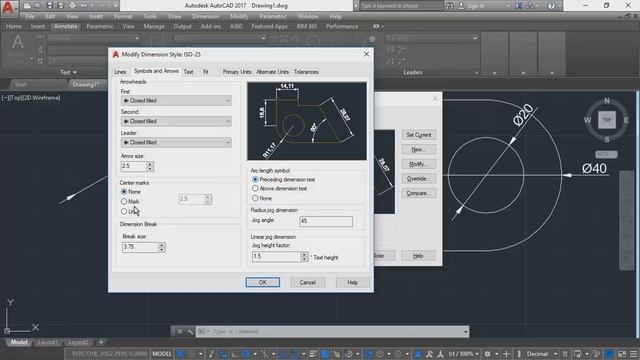Click the Annotation monitor plus icon in status bar
The image size is (640, 360).
(507, 354)
